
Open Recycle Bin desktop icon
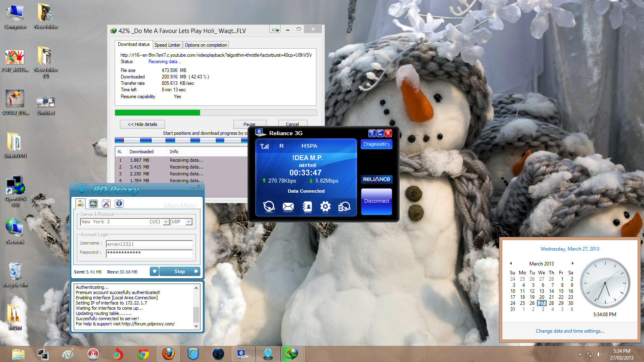click(x=15, y=274)
